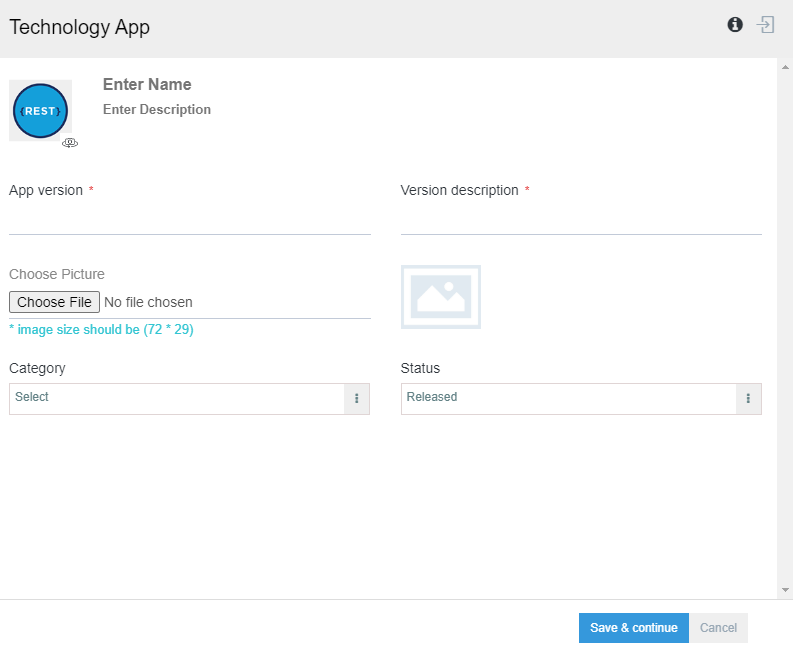793x650 pixels.
Task: Click the picture placeholder preview icon
Action: click(x=441, y=297)
